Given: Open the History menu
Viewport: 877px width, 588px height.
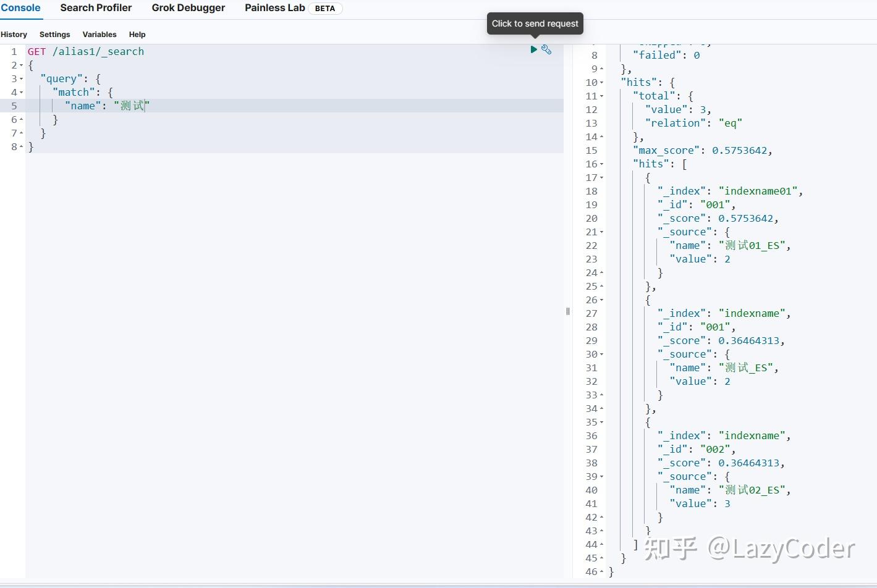Looking at the screenshot, I should (x=14, y=35).
